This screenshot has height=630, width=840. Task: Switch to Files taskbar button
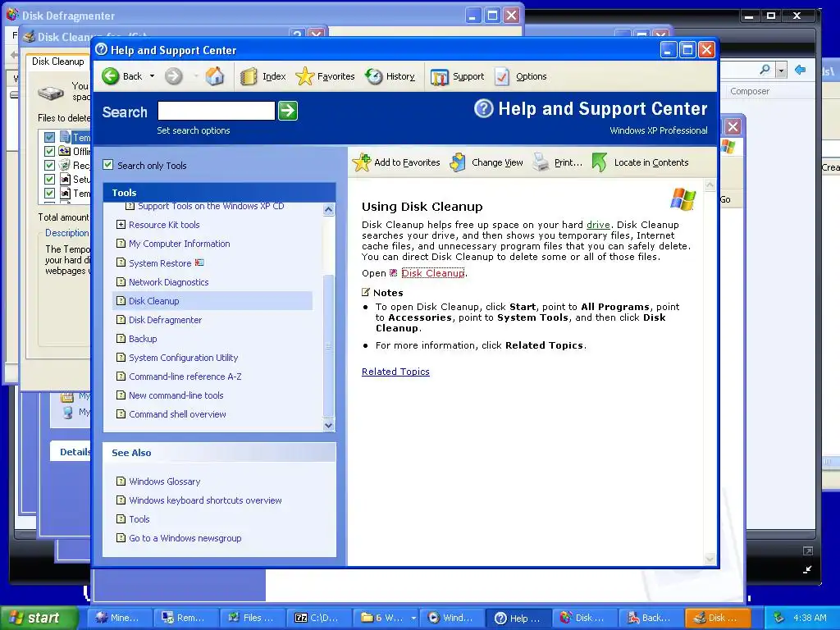pos(253,618)
